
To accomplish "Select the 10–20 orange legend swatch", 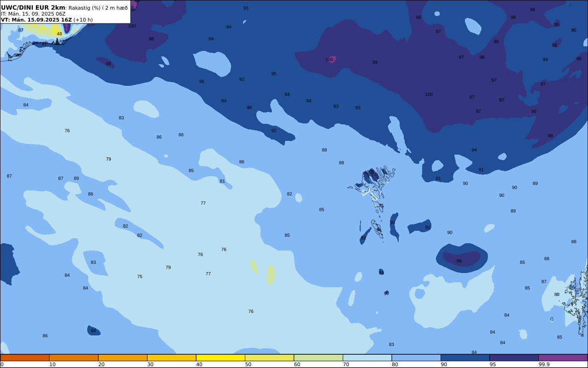I will [73, 357].
